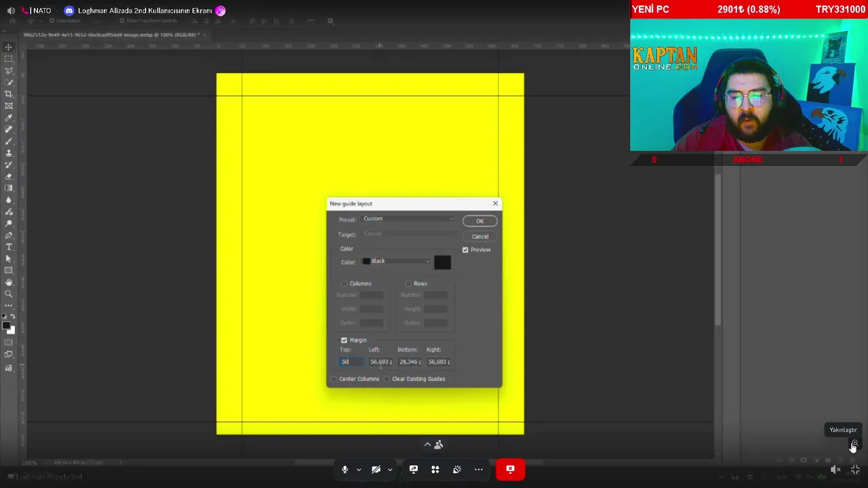
Task: Select the Rectangular Marquee tool
Action: point(9,59)
